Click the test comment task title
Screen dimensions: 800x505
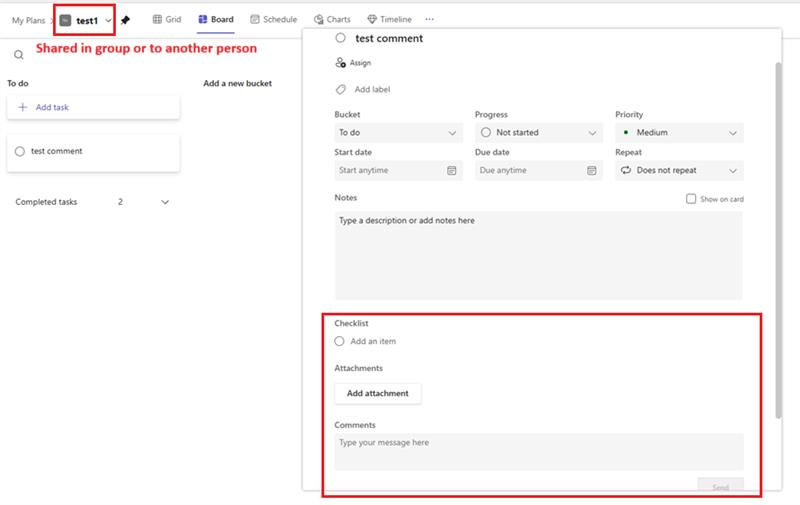pyautogui.click(x=389, y=38)
